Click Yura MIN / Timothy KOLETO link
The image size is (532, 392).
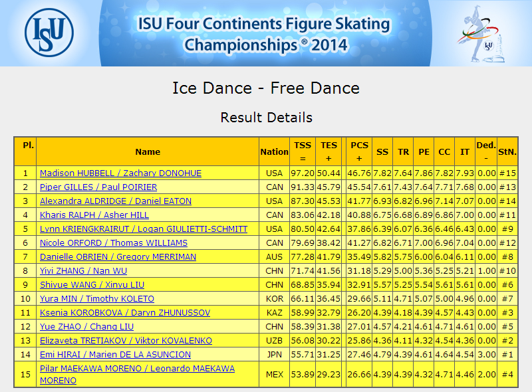point(97,298)
